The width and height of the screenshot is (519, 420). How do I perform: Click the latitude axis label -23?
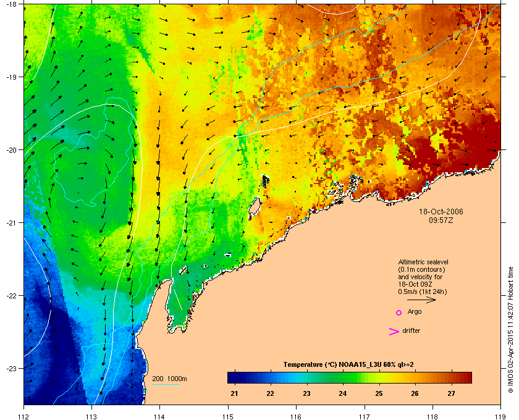pyautogui.click(x=12, y=368)
